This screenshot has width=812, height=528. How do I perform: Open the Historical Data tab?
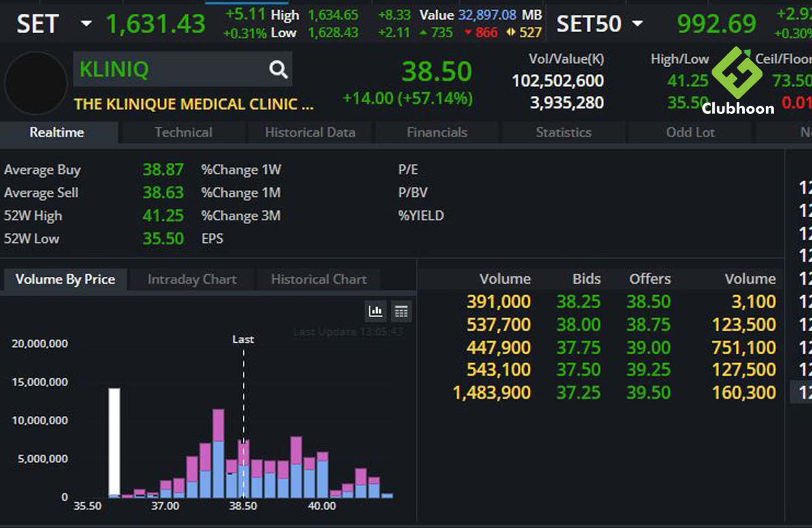click(x=310, y=132)
